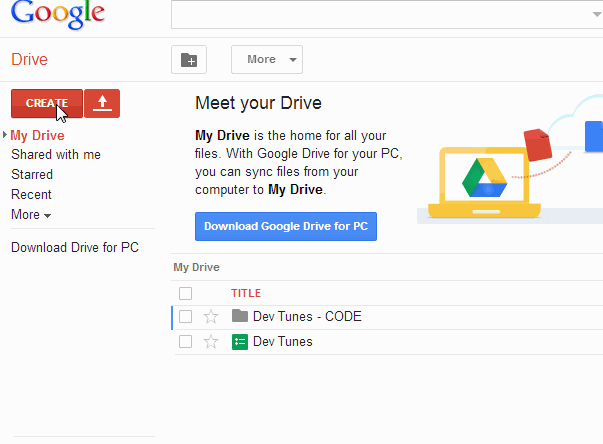Open the Dev Tunes - CODE folder name
603x444 pixels.
(307, 316)
